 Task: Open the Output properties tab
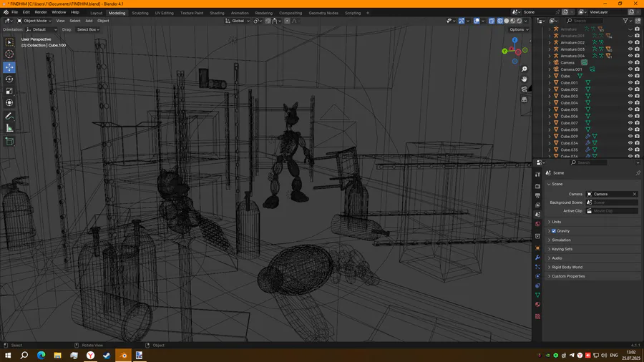point(537,195)
